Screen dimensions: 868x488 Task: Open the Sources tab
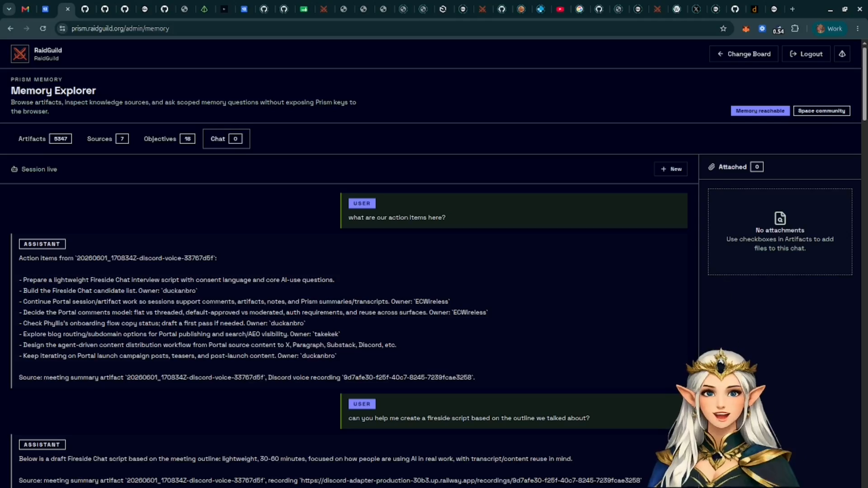(x=108, y=139)
